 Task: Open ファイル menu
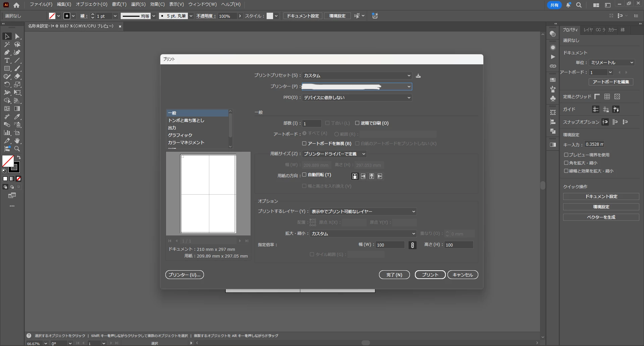point(41,4)
